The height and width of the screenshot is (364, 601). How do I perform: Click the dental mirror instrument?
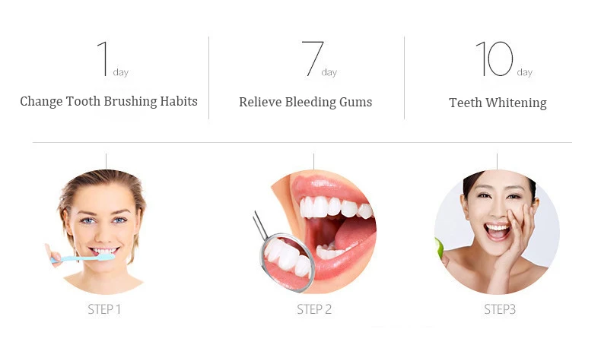[284, 254]
